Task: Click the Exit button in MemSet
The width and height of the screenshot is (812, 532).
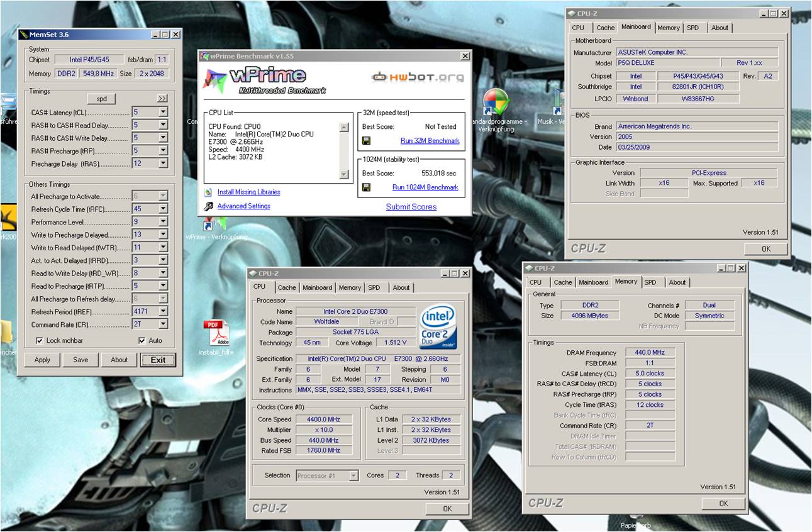Action: tap(158, 360)
